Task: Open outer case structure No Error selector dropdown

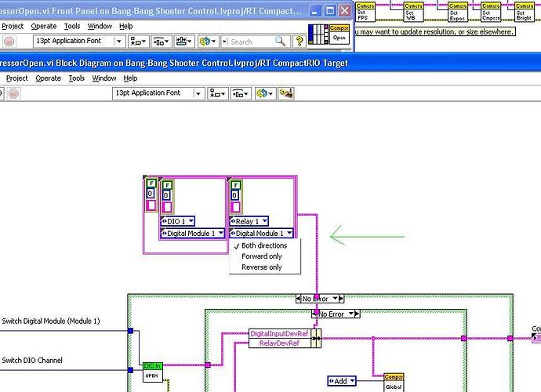Action: click(x=335, y=299)
